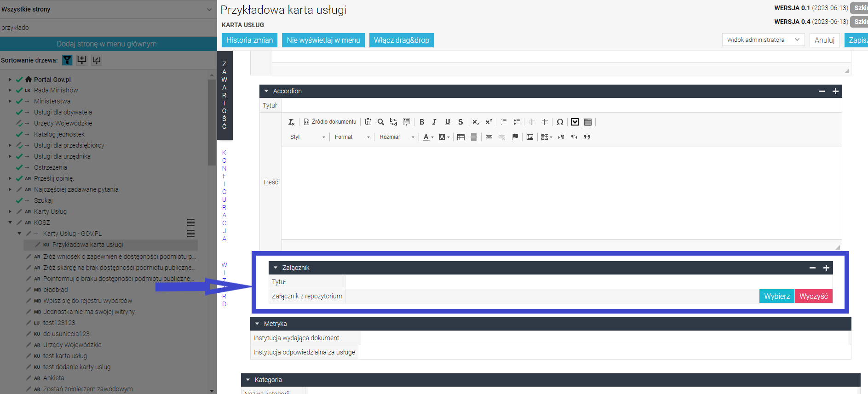
Task: Insert a block quote
Action: [x=587, y=137]
